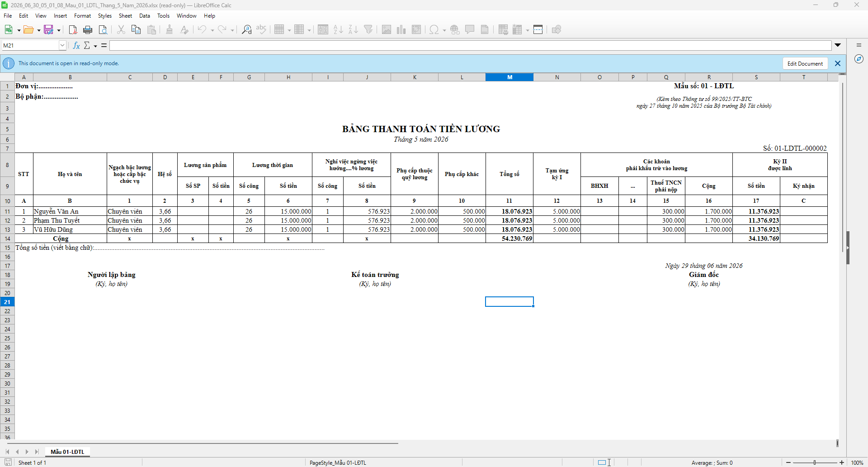Open the Sheet menu

coord(125,16)
